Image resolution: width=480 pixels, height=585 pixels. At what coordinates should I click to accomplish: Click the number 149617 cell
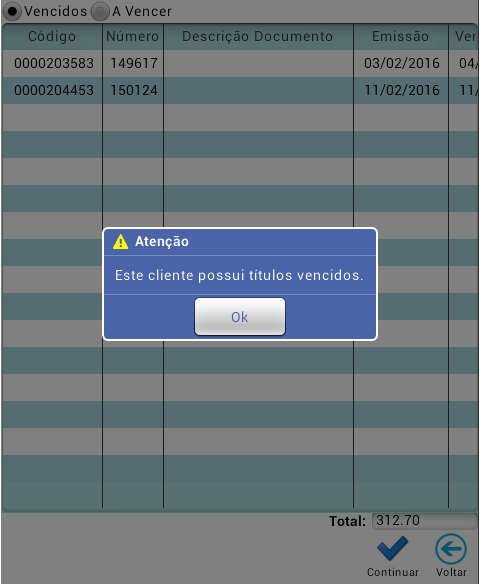[134, 63]
